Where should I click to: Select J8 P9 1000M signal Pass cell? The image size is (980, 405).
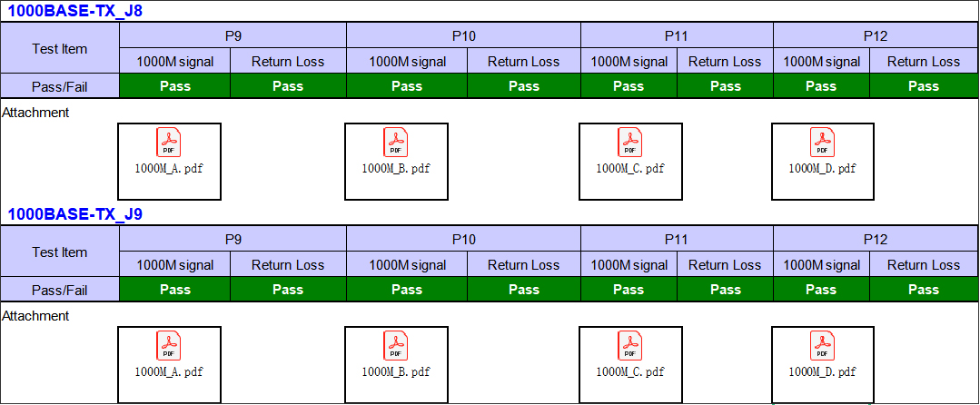click(x=175, y=86)
